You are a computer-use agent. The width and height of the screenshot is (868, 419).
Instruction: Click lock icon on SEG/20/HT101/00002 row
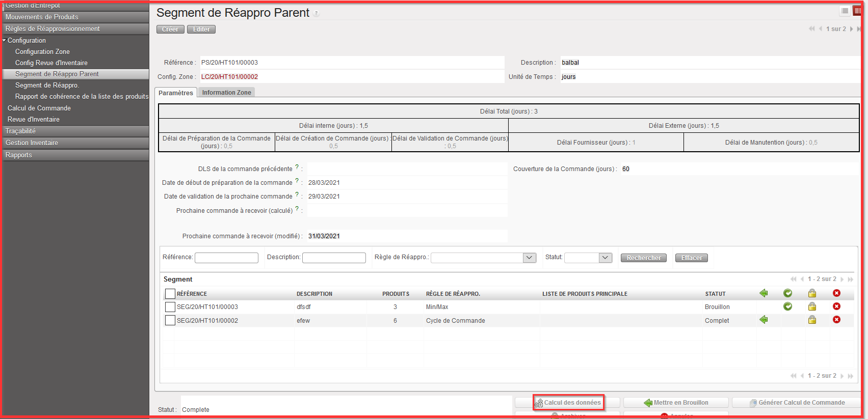pyautogui.click(x=812, y=320)
